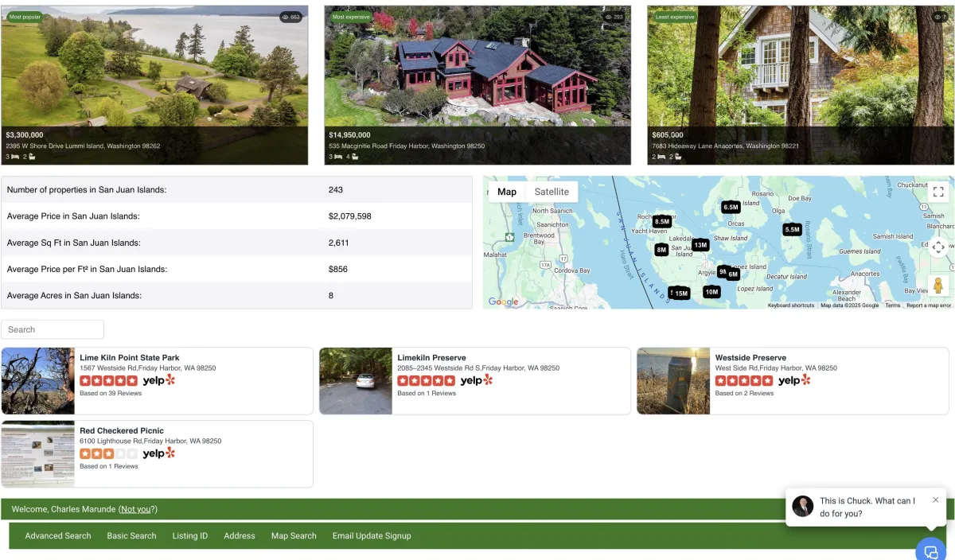
Task: Click the Westside Preserve thumbnail
Action: (x=673, y=381)
